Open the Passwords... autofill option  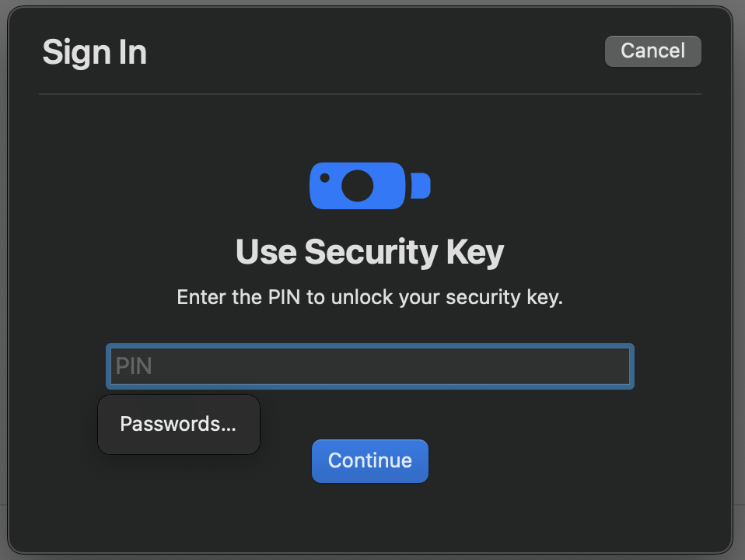pyautogui.click(x=178, y=424)
